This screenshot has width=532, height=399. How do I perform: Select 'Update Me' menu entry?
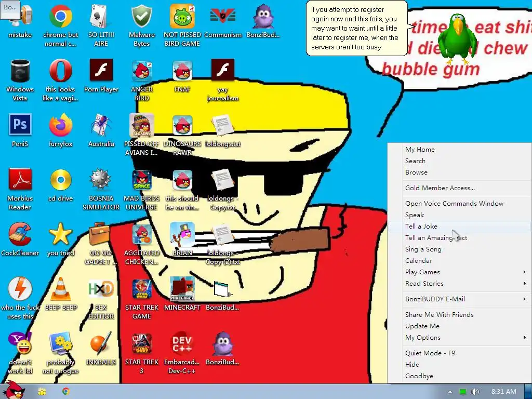click(x=459, y=326)
